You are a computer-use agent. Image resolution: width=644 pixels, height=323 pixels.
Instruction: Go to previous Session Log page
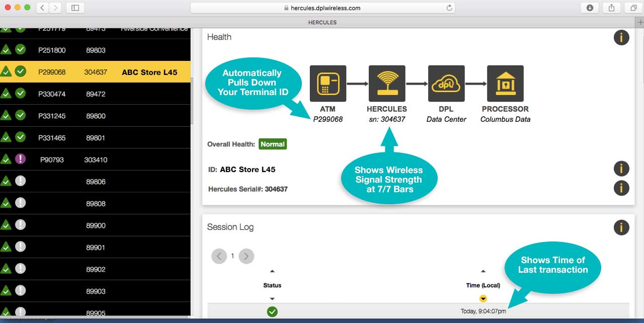[219, 256]
